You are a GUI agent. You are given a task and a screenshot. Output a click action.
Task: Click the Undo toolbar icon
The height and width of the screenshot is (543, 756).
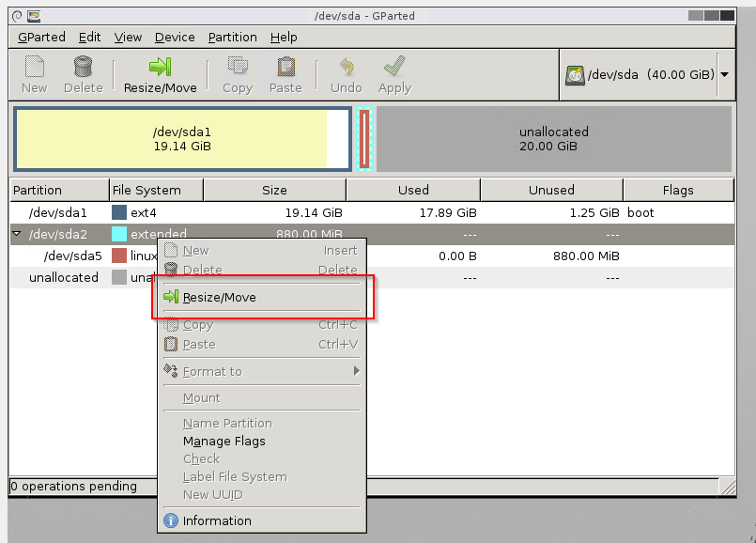click(347, 67)
